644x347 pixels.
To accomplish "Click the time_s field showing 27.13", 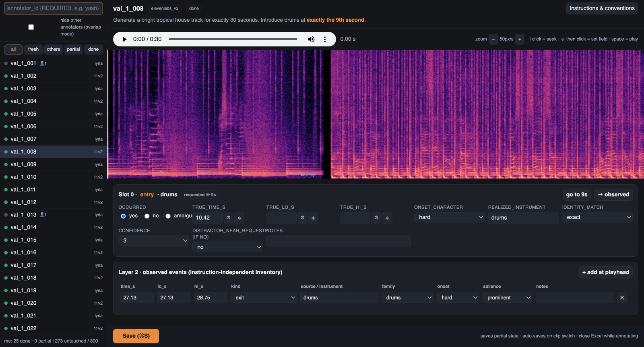I will pos(137,297).
